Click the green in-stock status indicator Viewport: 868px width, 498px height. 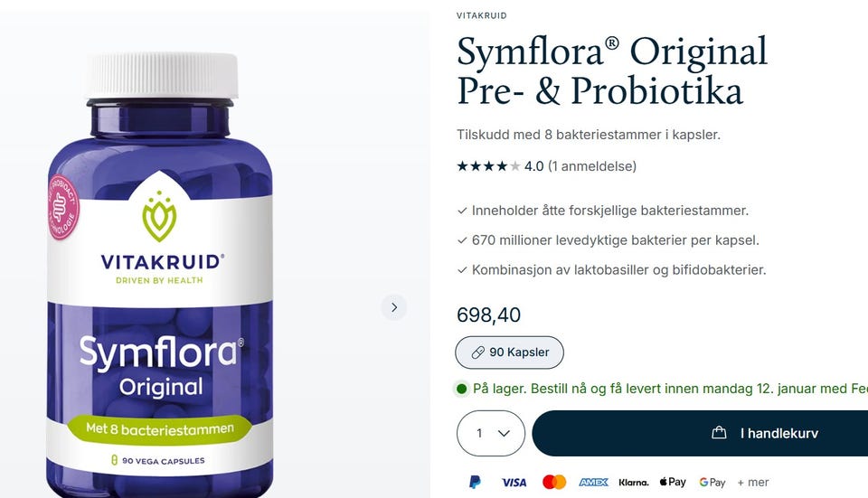[x=461, y=389]
